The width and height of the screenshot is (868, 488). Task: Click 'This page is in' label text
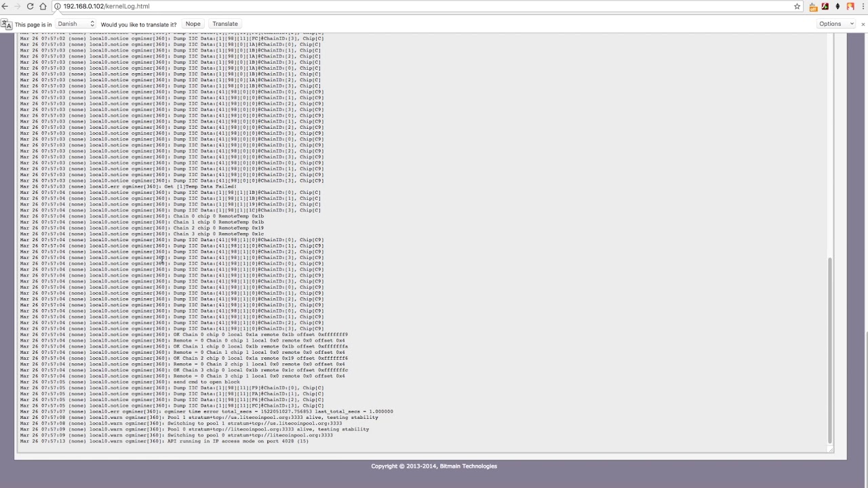click(33, 24)
